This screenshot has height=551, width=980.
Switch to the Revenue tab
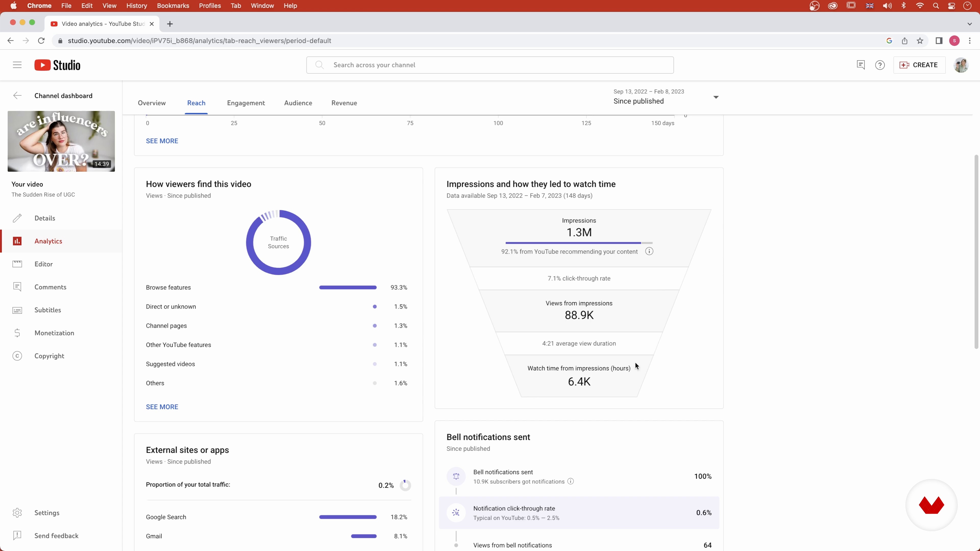(x=344, y=103)
